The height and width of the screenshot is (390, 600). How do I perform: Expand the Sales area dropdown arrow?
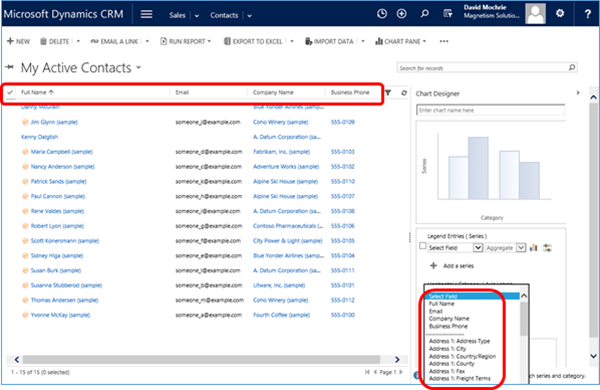tap(197, 16)
